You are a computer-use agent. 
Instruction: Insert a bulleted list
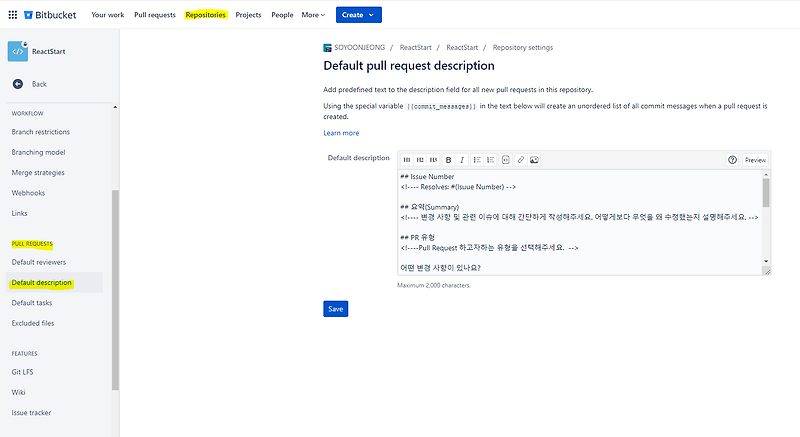click(477, 160)
